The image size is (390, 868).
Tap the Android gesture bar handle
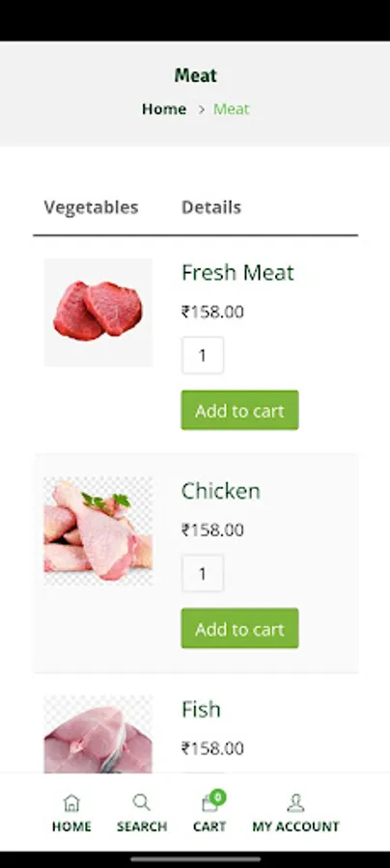(x=195, y=859)
